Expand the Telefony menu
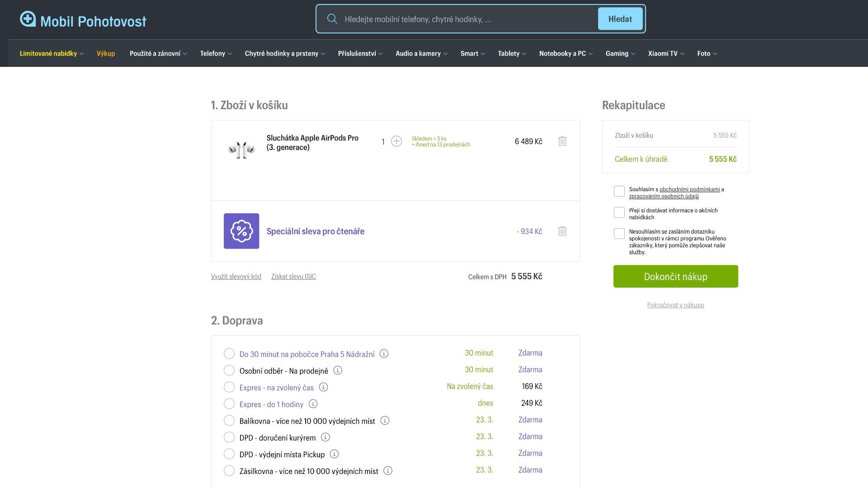Image resolution: width=868 pixels, height=488 pixels. pos(216,54)
